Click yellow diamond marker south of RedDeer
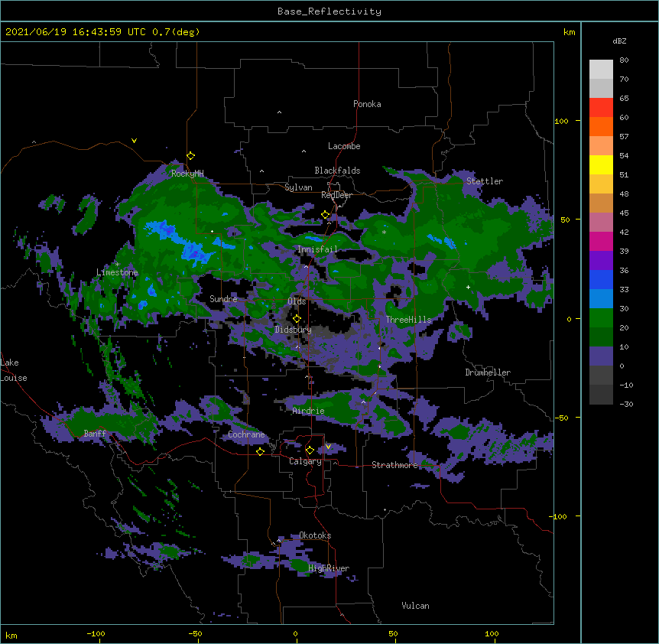 click(326, 215)
